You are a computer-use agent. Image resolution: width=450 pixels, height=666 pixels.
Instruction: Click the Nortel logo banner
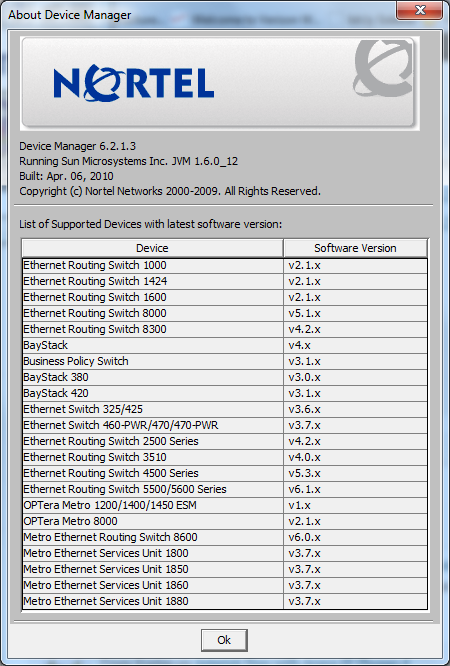pos(219,83)
